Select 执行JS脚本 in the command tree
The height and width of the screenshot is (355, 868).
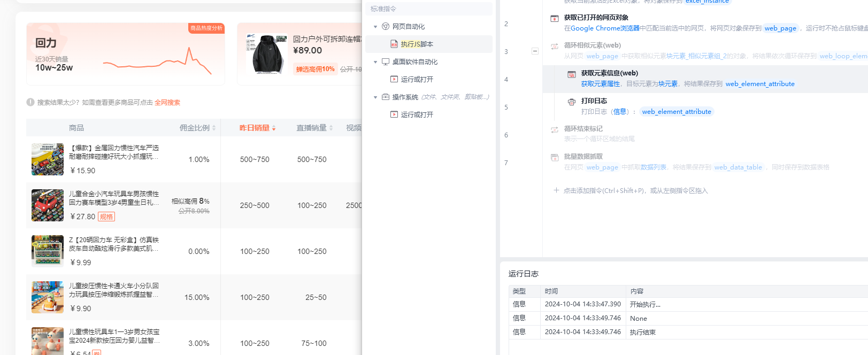pos(417,44)
